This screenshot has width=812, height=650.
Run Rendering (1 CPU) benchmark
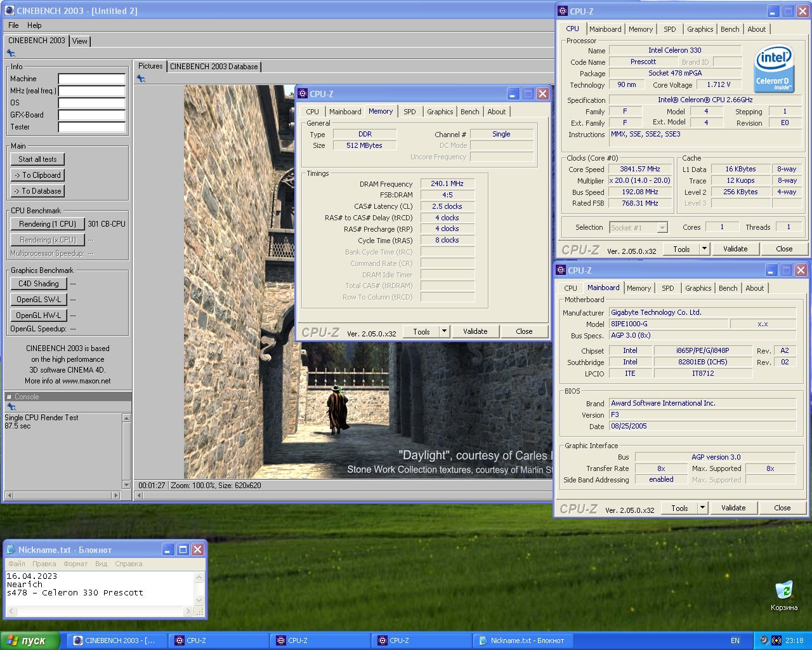[x=48, y=224]
